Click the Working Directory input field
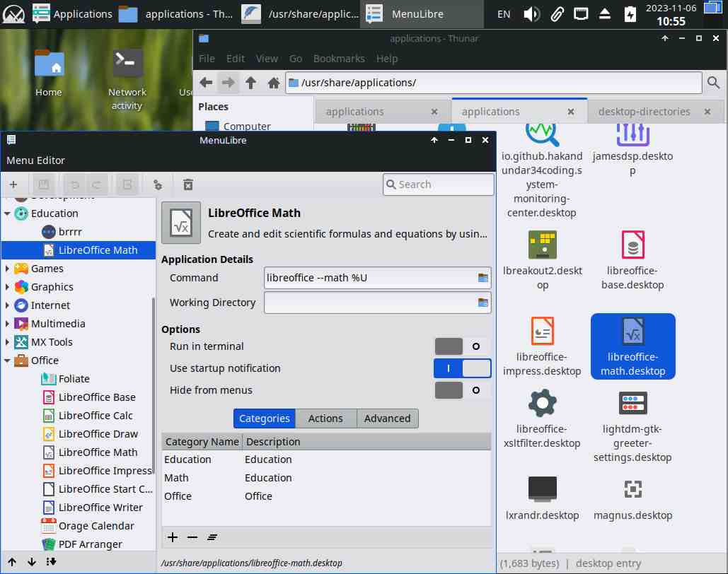Viewport: 728px width, 574px height. (369, 303)
